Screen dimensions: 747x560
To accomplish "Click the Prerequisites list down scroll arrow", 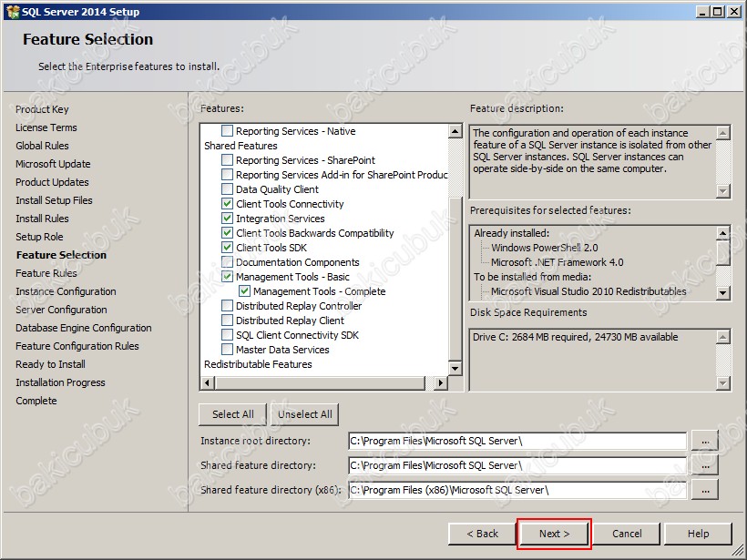I will 722,292.
